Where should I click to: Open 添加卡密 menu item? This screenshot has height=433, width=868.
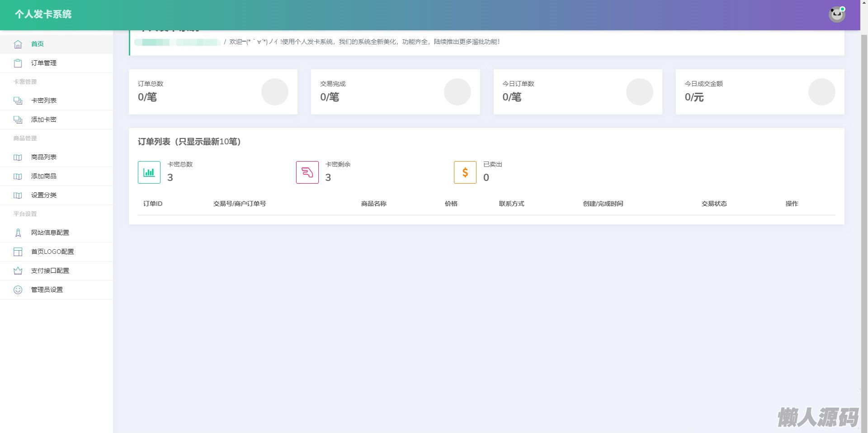coord(44,119)
